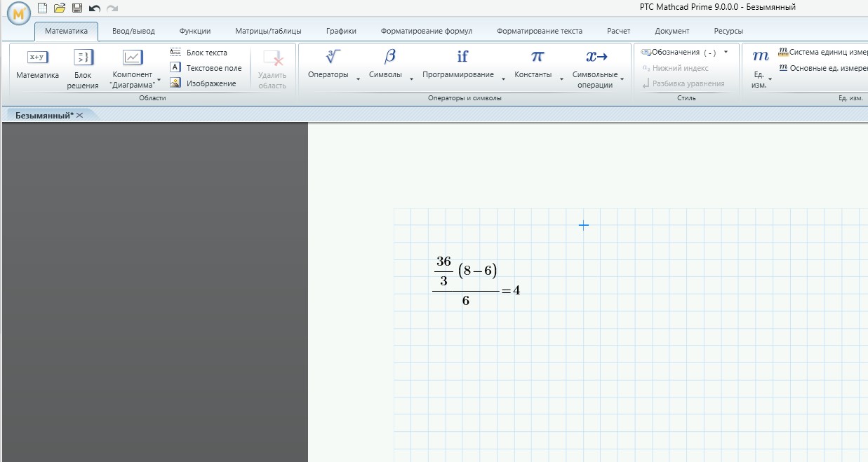
Task: Expand the Операторы dropdown arrow
Action: tap(358, 80)
